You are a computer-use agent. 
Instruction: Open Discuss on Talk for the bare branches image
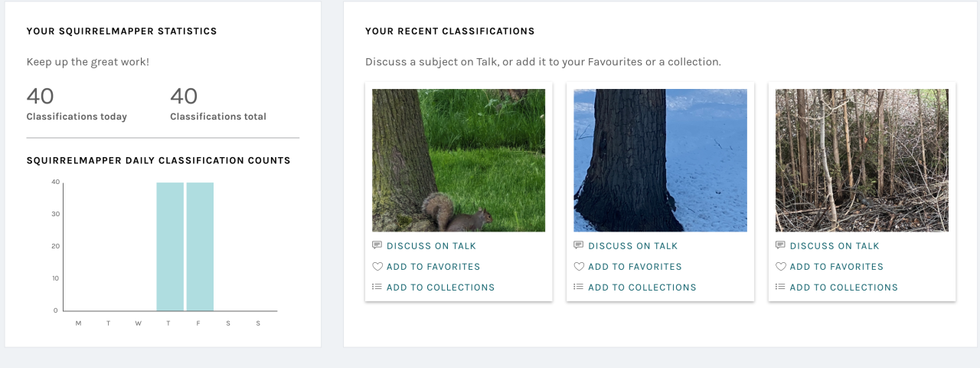coord(835,246)
